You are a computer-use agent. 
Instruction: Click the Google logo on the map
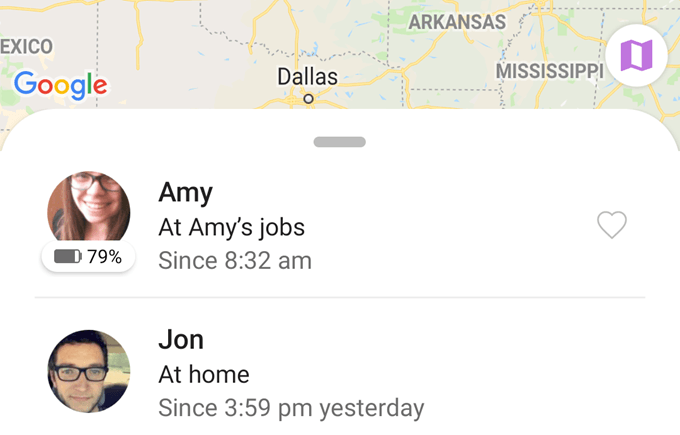pos(61,84)
